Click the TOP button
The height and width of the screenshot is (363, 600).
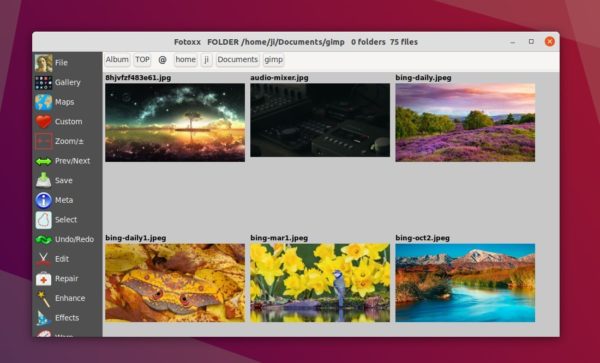142,60
